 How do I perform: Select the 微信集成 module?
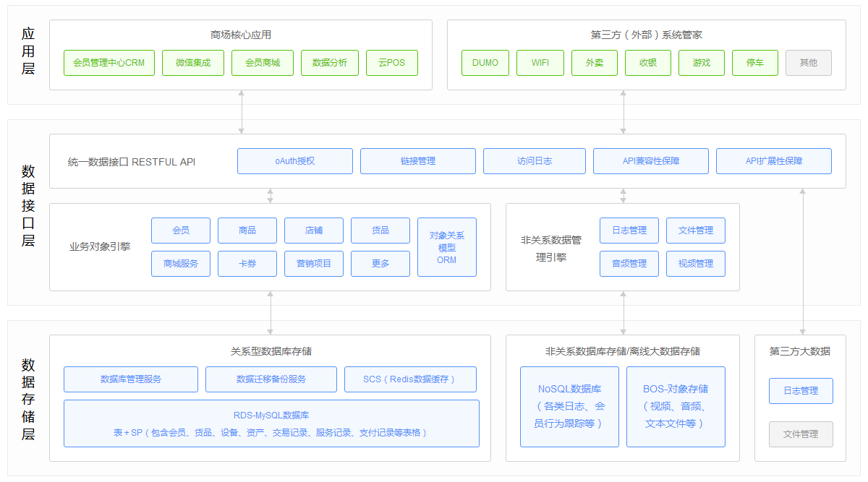pyautogui.click(x=192, y=63)
